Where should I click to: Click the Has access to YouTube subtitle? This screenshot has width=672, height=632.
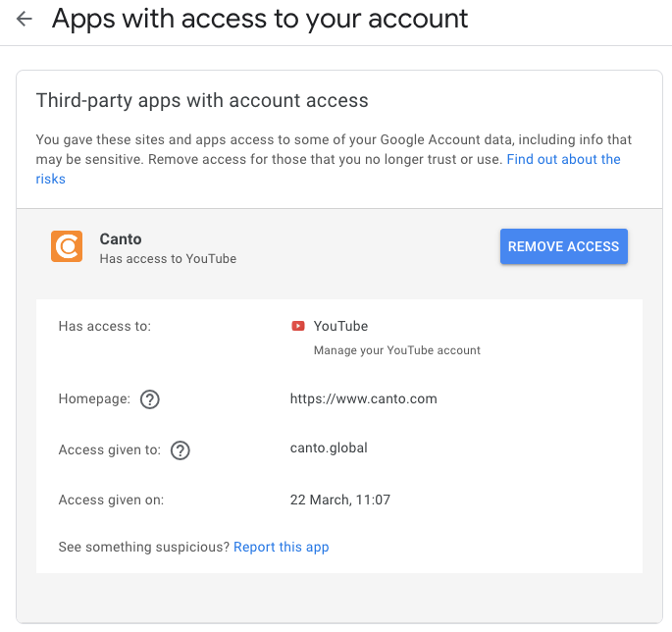tap(168, 259)
